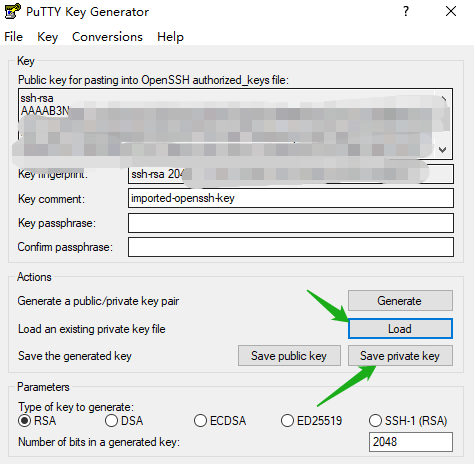The image size is (474, 464).
Task: Open the Key menu
Action: coord(47,37)
